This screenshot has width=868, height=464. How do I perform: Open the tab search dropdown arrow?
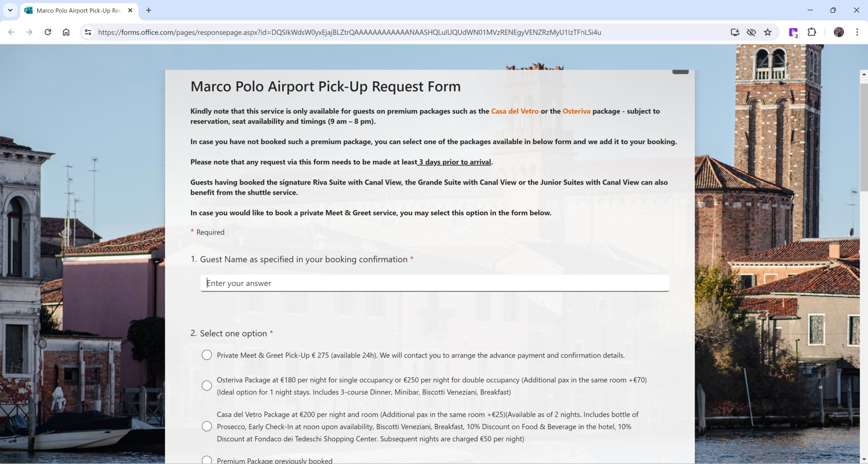click(x=10, y=10)
